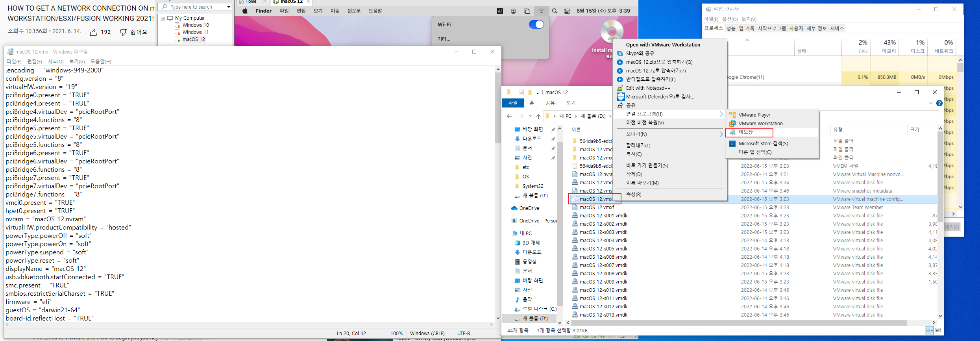Select macOS 12-s005.vmdk file
980x341 pixels.
click(603, 249)
